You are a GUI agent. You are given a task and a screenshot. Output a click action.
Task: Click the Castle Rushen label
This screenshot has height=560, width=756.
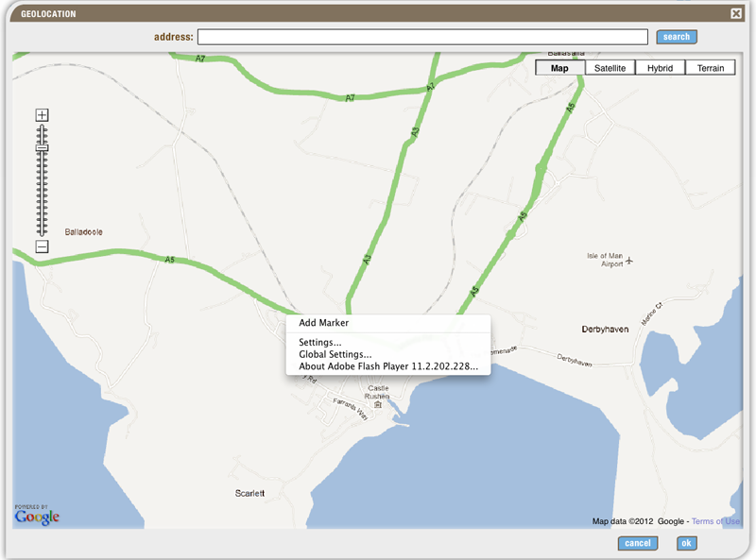[x=377, y=392]
